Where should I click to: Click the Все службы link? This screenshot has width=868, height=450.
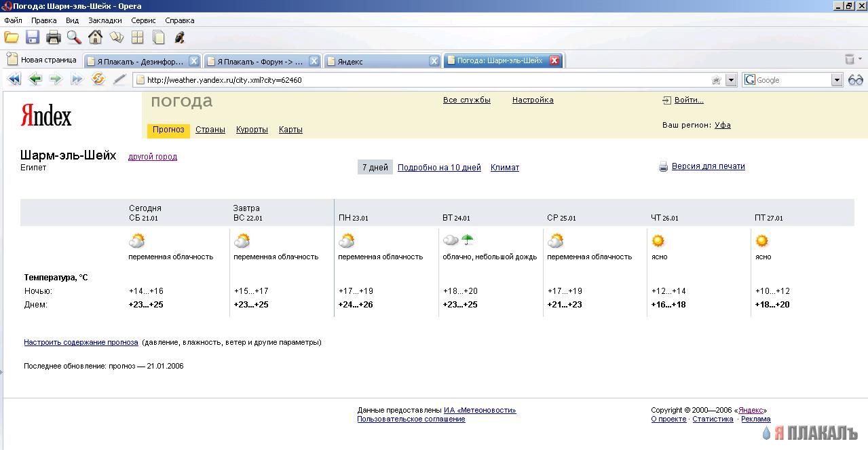tap(467, 100)
